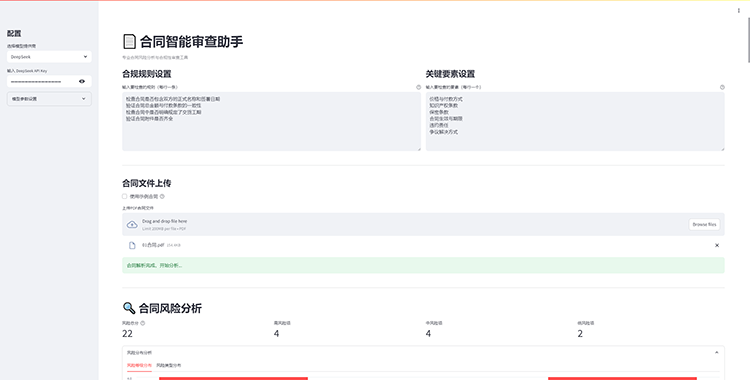The image size is (750, 380).
Task: Click the help icon above 合规规则设置 textarea
Action: click(419, 87)
